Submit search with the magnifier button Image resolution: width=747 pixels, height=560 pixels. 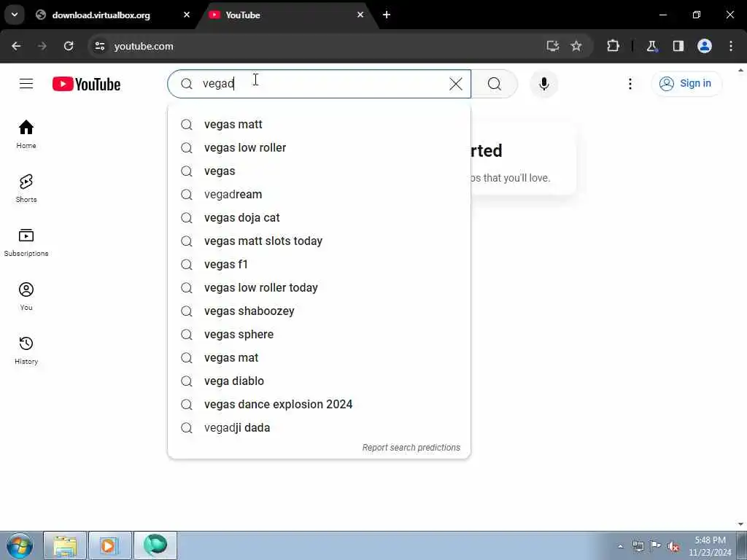click(494, 84)
